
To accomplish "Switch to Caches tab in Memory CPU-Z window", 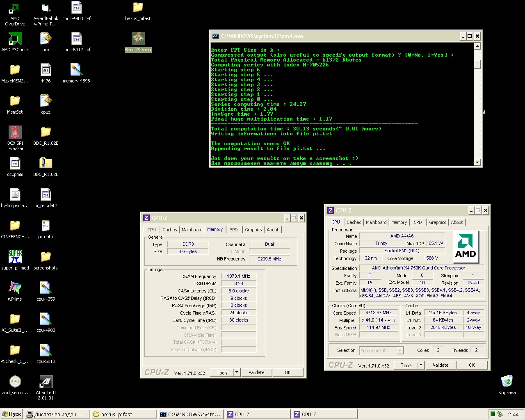I will click(169, 230).
